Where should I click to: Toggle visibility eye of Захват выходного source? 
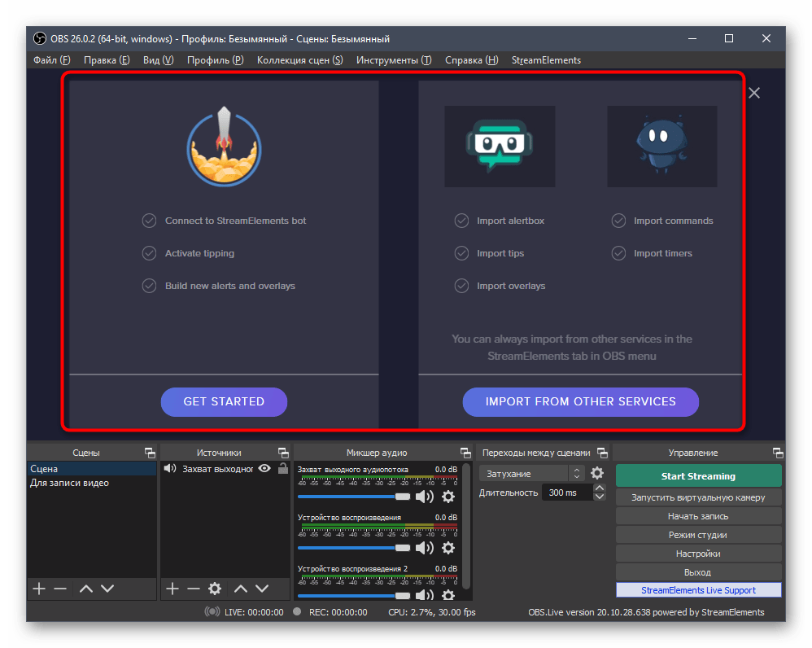click(x=264, y=469)
